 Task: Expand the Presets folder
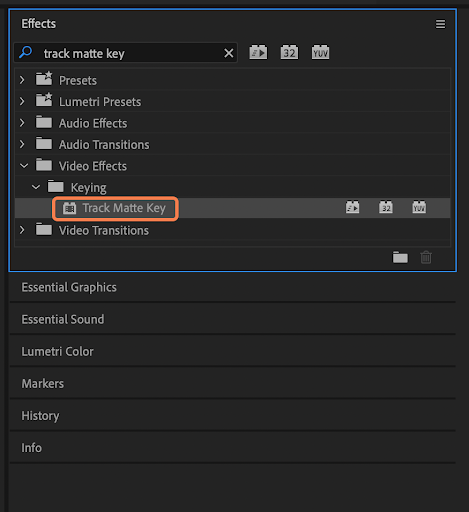click(x=22, y=80)
